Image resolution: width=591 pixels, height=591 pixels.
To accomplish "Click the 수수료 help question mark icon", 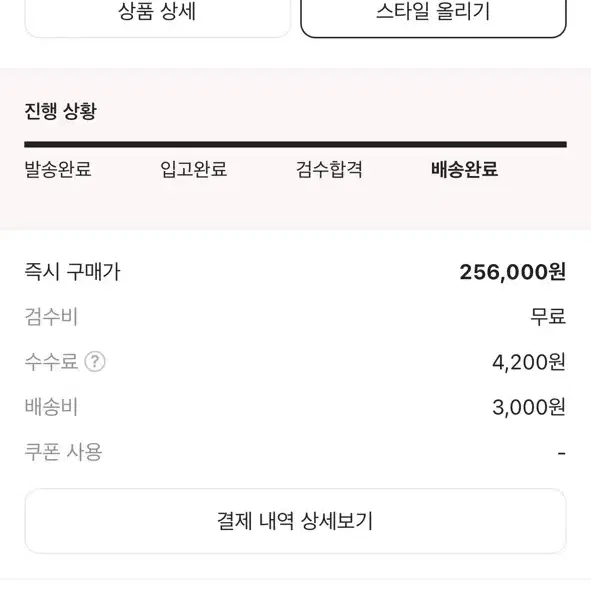I will [x=95, y=362].
